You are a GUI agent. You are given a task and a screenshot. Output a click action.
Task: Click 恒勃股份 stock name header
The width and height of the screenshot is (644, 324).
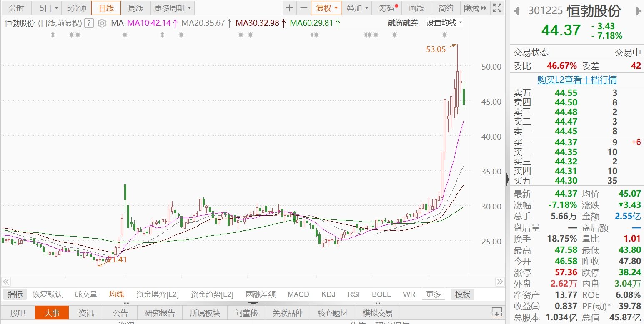[x=594, y=10]
